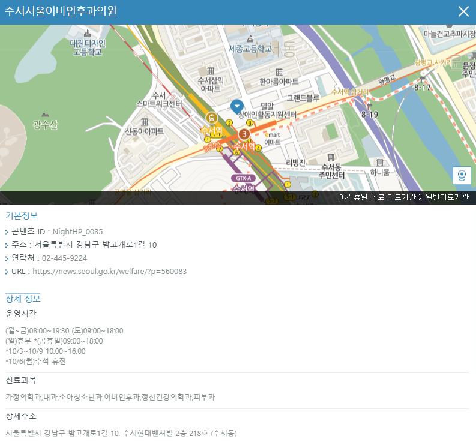
Task: Click content ID NightHP_0085
Action: click(77, 232)
